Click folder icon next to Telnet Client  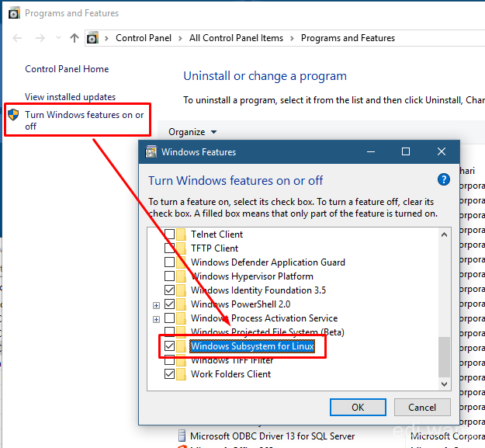(182, 234)
